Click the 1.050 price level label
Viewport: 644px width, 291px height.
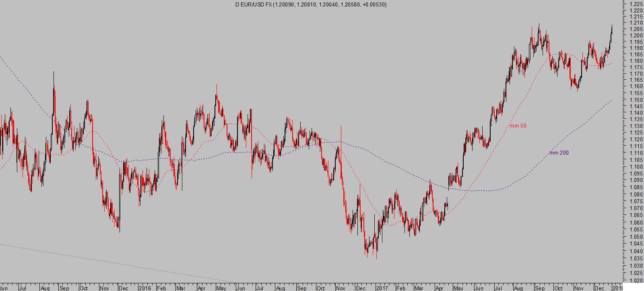pos(636,237)
